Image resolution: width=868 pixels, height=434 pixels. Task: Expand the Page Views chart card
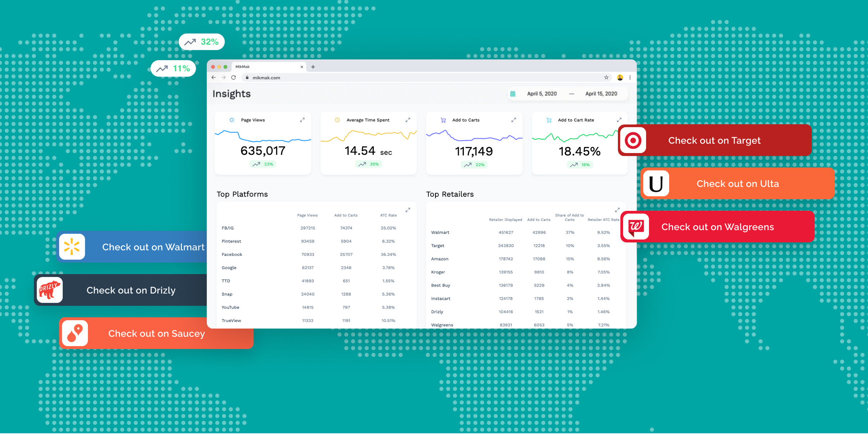click(x=302, y=120)
